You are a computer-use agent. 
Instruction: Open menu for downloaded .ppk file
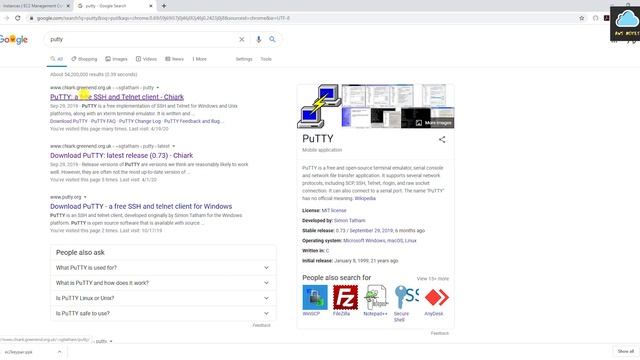click(60, 352)
